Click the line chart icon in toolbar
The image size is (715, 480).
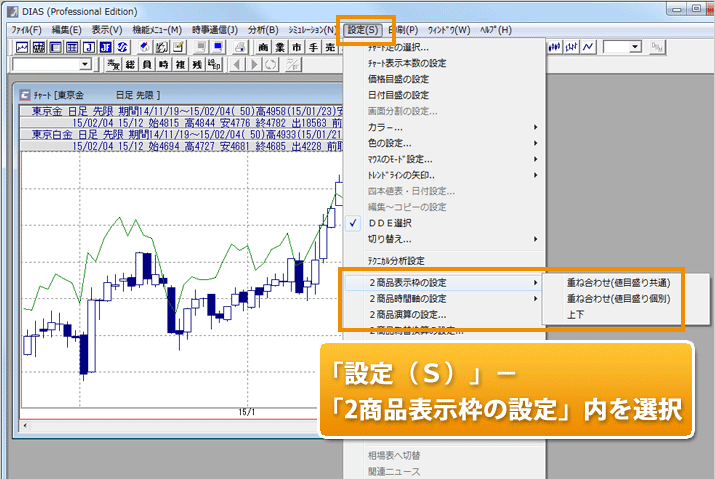21,47
